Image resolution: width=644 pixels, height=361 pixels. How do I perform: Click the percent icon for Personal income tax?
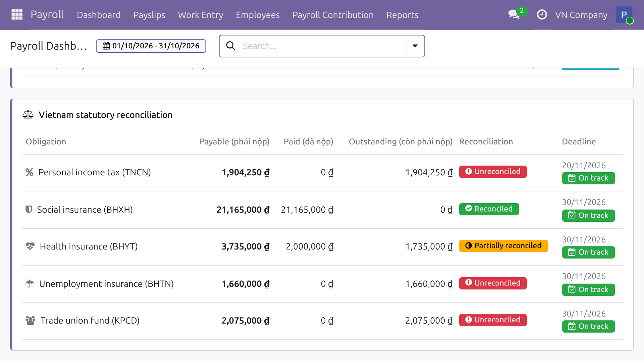pos(30,172)
